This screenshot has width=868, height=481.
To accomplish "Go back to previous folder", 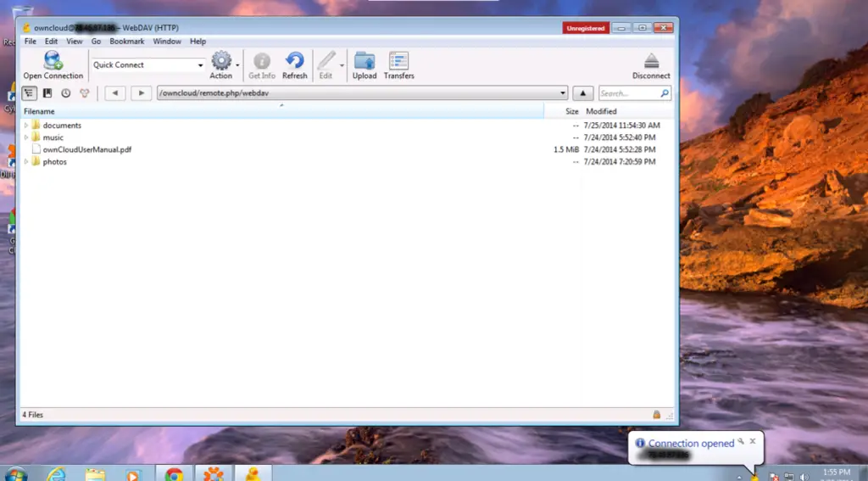I will [115, 93].
